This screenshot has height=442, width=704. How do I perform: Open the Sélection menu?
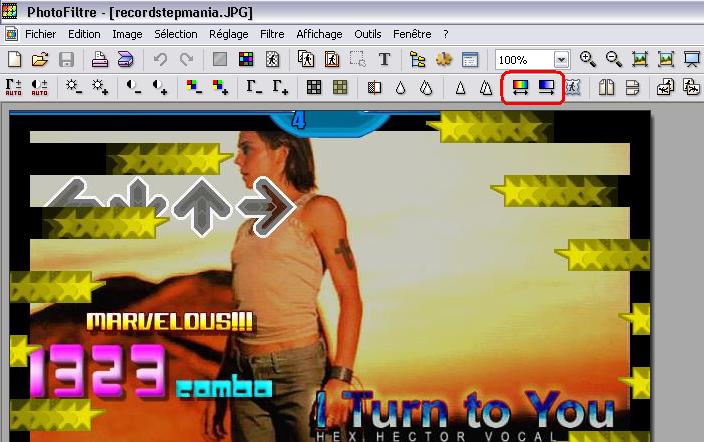point(176,34)
